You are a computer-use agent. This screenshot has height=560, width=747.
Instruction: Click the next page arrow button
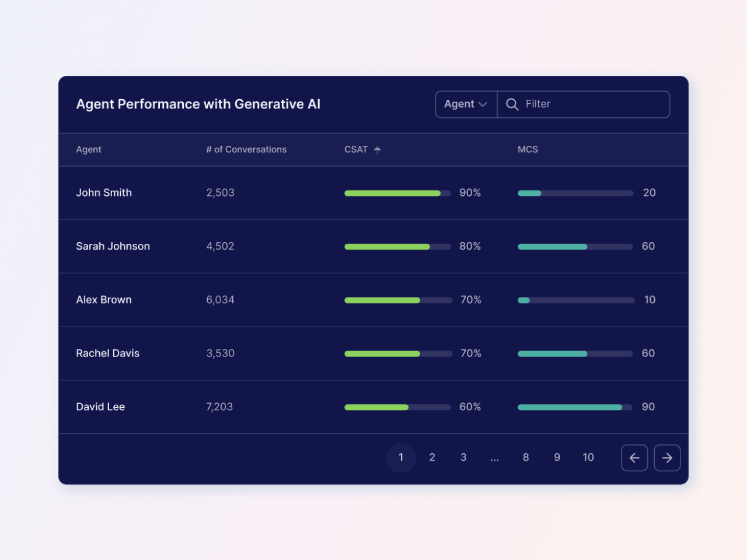pyautogui.click(x=667, y=458)
